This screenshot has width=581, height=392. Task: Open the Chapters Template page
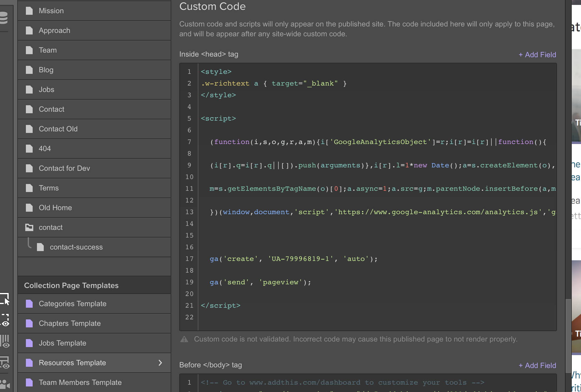(70, 323)
